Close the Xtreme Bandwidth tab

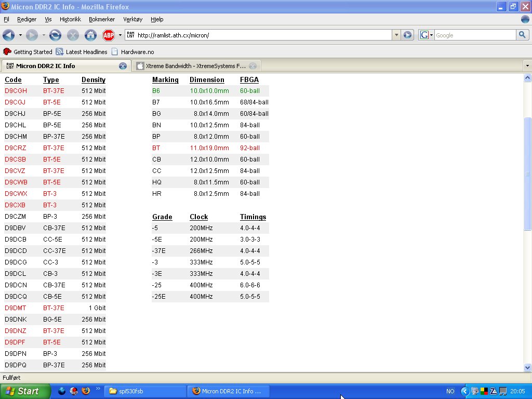click(x=253, y=66)
